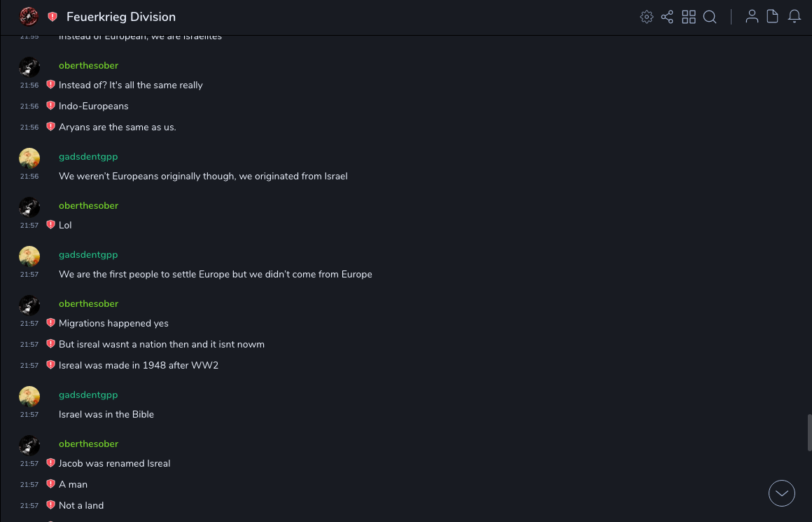Open the user profile icon
Viewport: 812px width, 522px height.
coord(752,17)
